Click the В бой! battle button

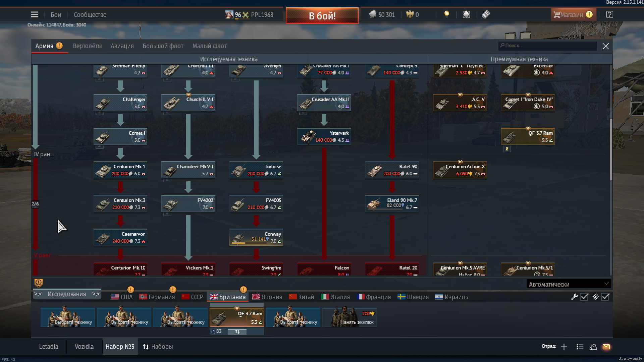(322, 16)
